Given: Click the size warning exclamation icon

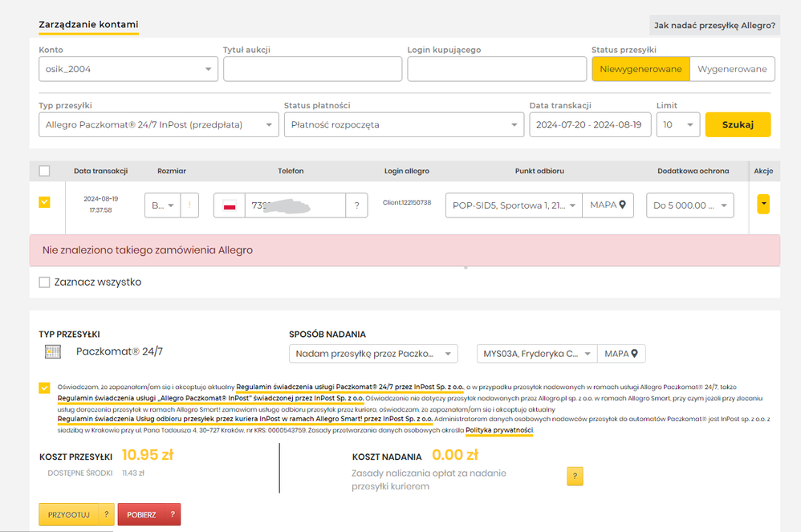Looking at the screenshot, I should pos(190,205).
